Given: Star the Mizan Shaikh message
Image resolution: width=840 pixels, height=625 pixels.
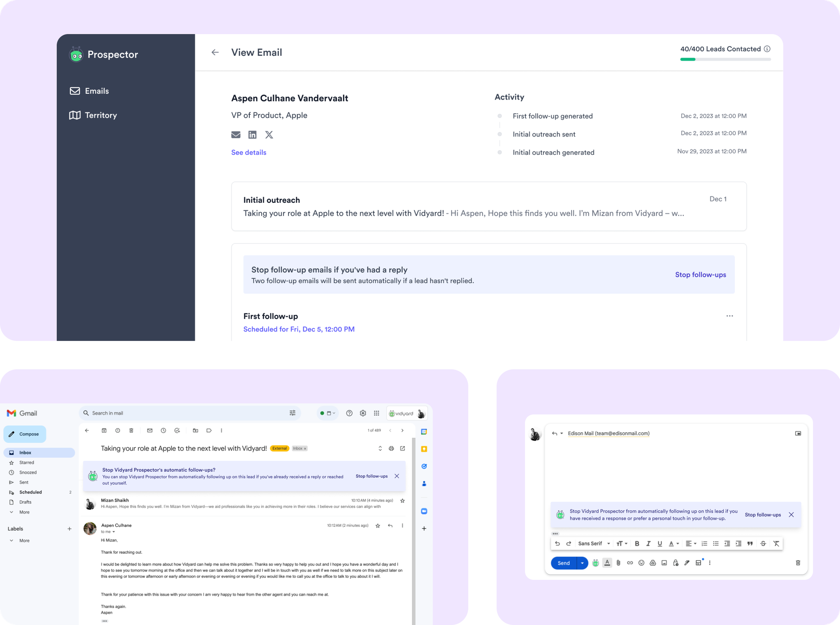Looking at the screenshot, I should tap(402, 501).
